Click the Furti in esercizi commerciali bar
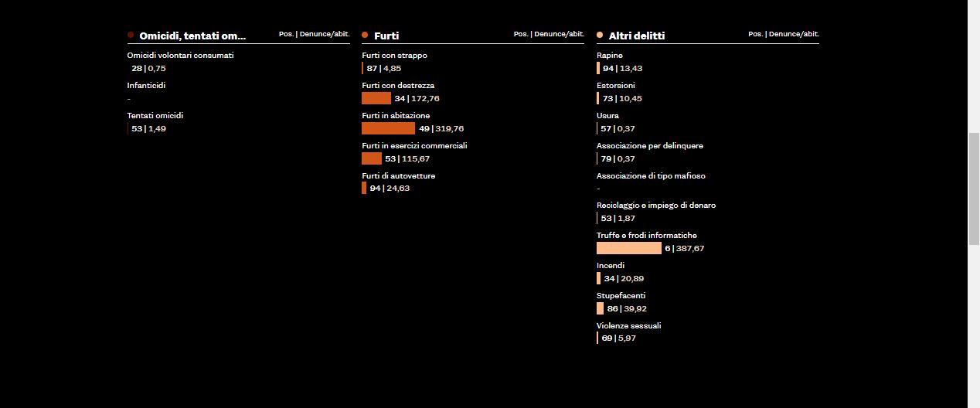 click(x=372, y=158)
